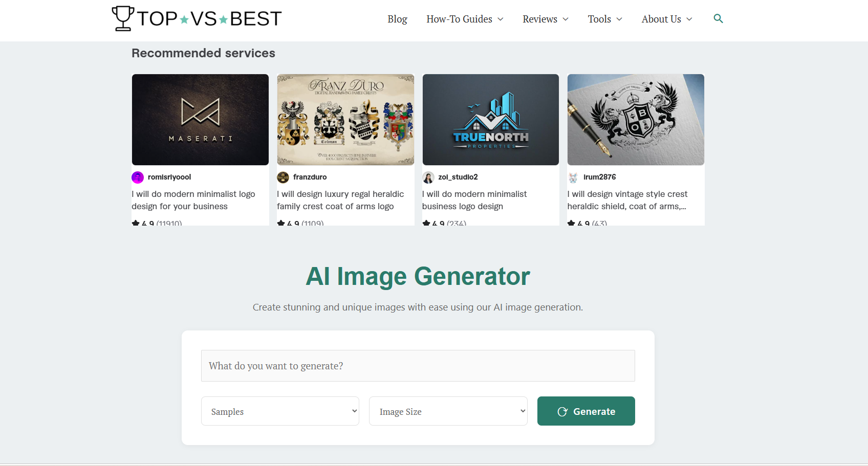Expand the Tools chevron arrow
The image size is (868, 466).
pos(619,19)
